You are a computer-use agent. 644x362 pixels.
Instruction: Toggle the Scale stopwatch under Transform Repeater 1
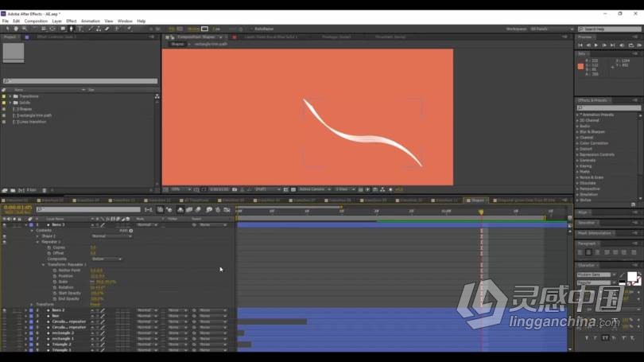tap(55, 282)
